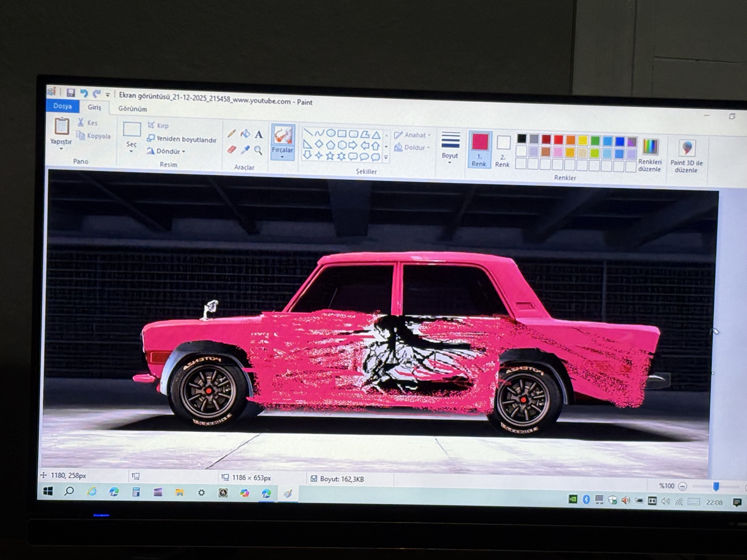Open the Doldur fill dropdown

pyautogui.click(x=412, y=148)
